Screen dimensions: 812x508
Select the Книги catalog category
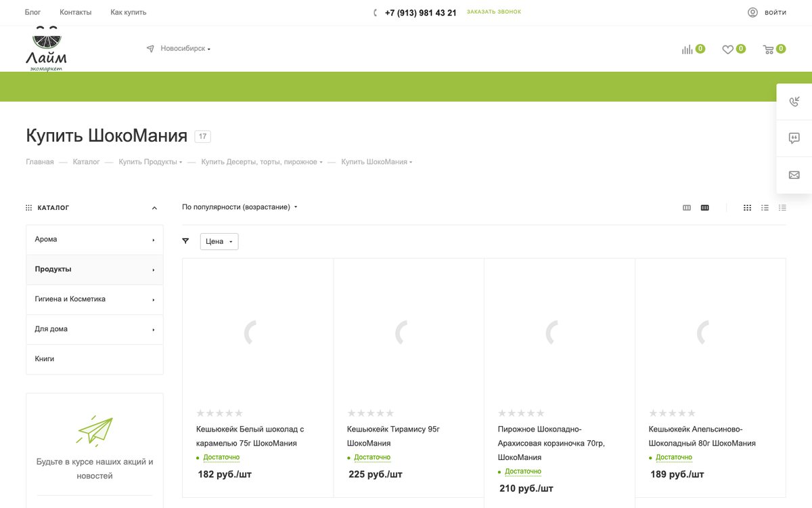[x=95, y=359]
